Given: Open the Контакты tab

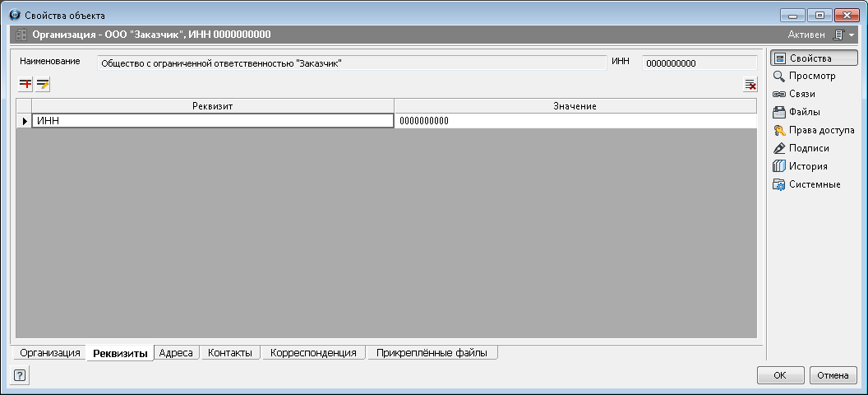Looking at the screenshot, I should click(230, 353).
